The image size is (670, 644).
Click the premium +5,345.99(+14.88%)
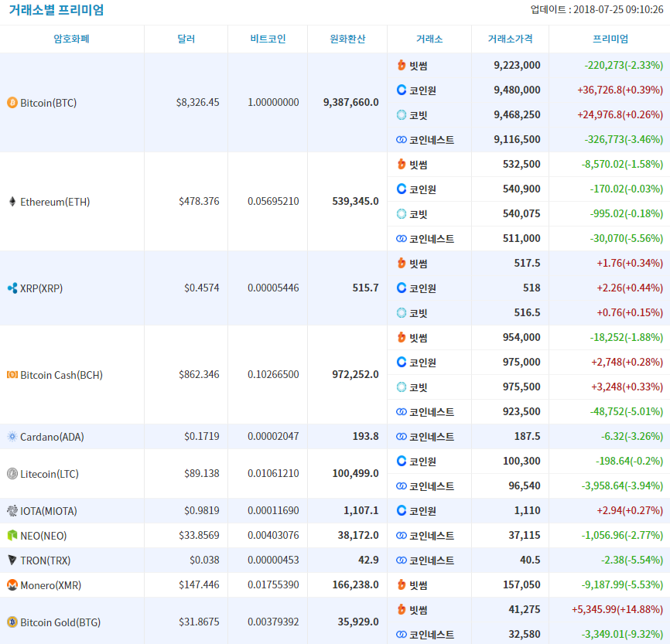pyautogui.click(x=617, y=609)
